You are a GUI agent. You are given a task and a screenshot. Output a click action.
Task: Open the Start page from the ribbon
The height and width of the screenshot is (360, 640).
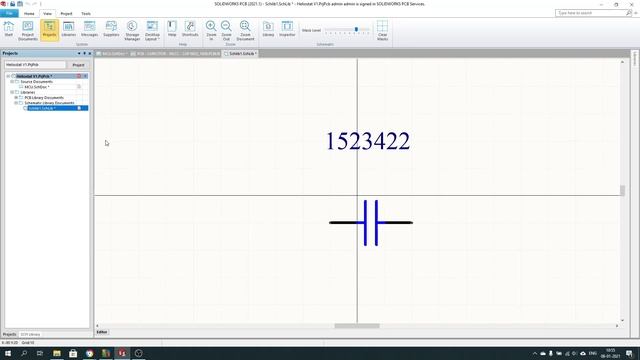coord(9,30)
